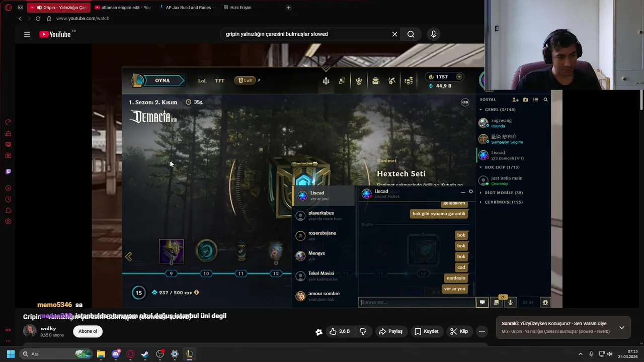Select the level 9 pass reward thumbnail
The width and height of the screenshot is (644, 362).
pyautogui.click(x=171, y=251)
